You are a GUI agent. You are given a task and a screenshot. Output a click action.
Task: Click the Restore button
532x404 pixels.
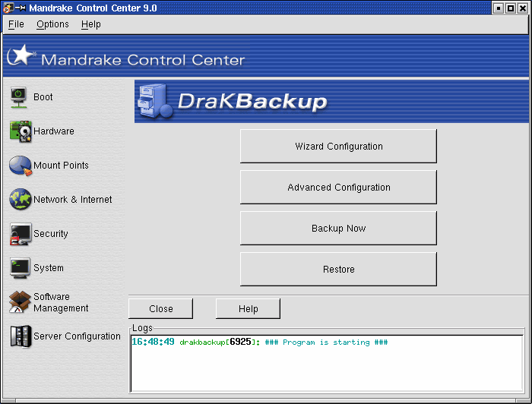338,269
